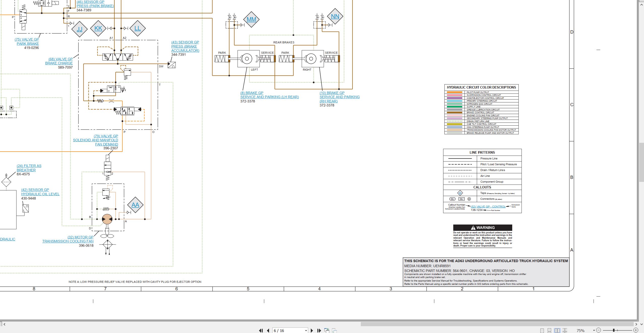Open the (10) Brake GP RH Rear link
The height and width of the screenshot is (333, 644).
pos(339,97)
